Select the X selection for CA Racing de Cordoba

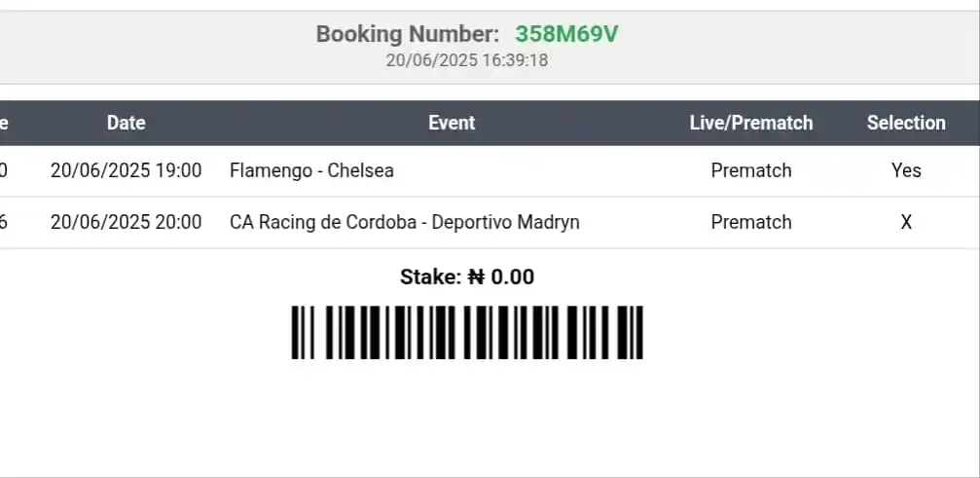click(x=906, y=222)
